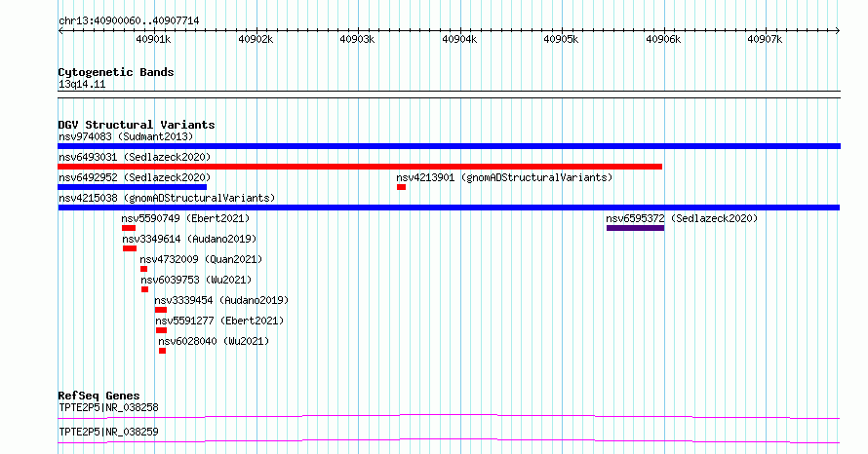Click the red nsv3339454 marker

pyautogui.click(x=161, y=310)
